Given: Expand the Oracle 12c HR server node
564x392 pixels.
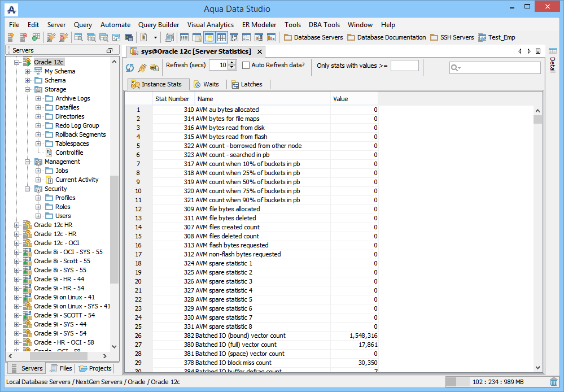Looking at the screenshot, I should 17,225.
